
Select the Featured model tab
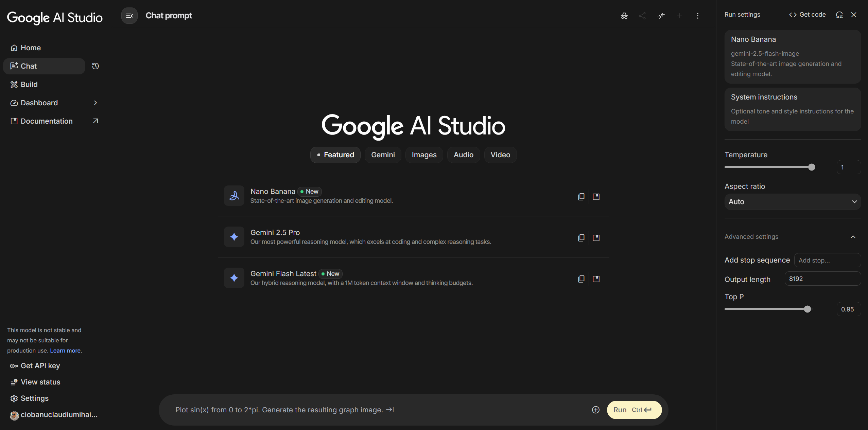(335, 155)
